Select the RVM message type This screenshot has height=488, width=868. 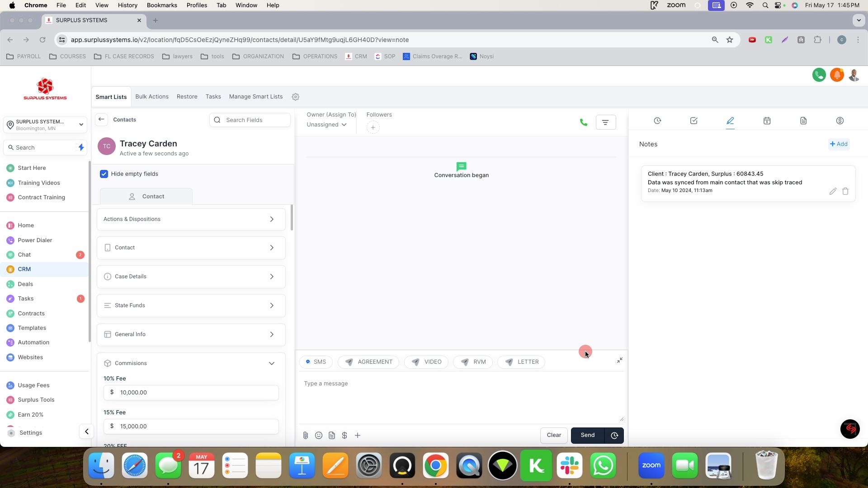click(473, 362)
